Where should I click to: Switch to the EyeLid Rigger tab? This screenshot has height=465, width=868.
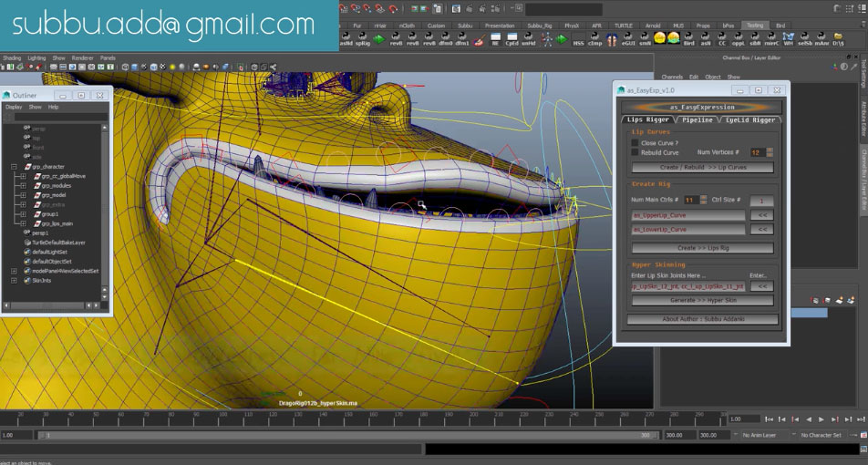[750, 119]
